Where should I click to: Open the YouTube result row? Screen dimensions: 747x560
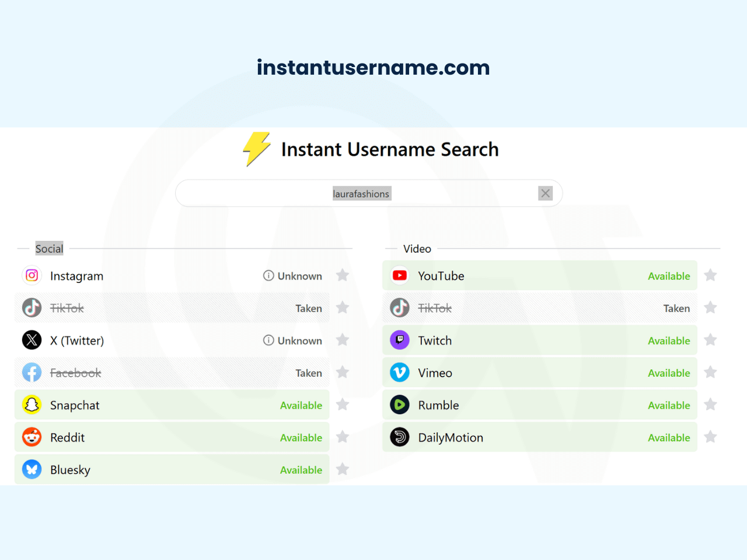coord(540,275)
